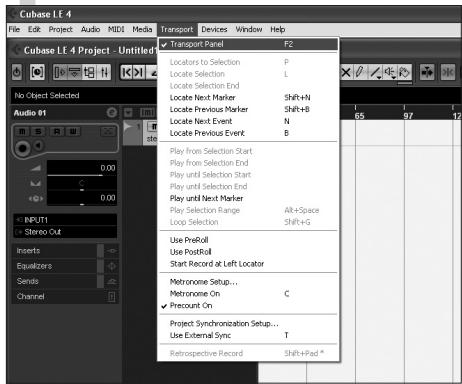Solo the Audio 01 track (S button)
This screenshot has width=462, height=384.
pos(38,131)
